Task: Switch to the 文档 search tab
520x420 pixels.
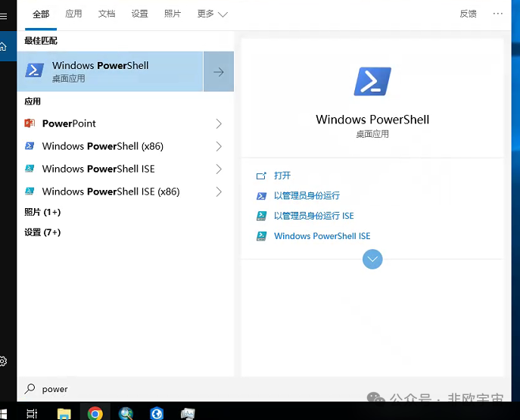Action: tap(107, 14)
